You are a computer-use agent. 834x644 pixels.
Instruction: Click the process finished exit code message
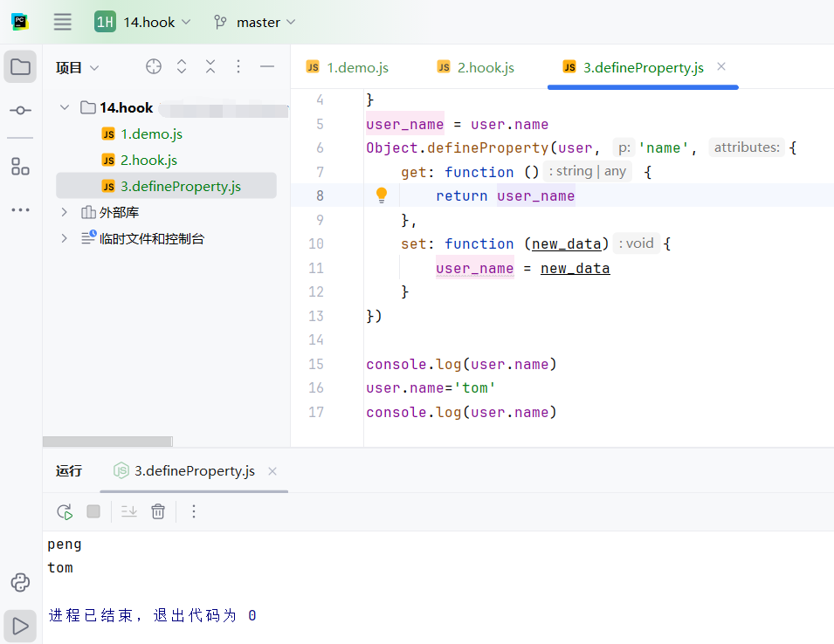pos(153,615)
